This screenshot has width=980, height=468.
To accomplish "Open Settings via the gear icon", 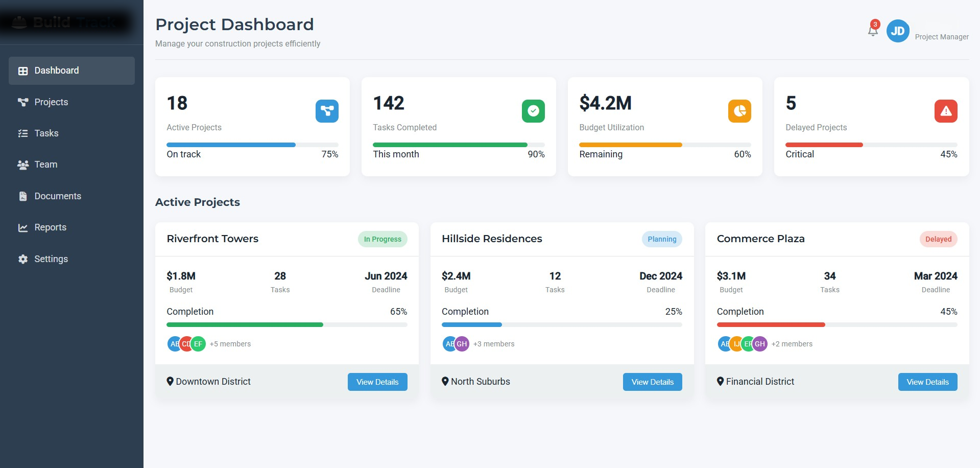I will pyautogui.click(x=22, y=259).
